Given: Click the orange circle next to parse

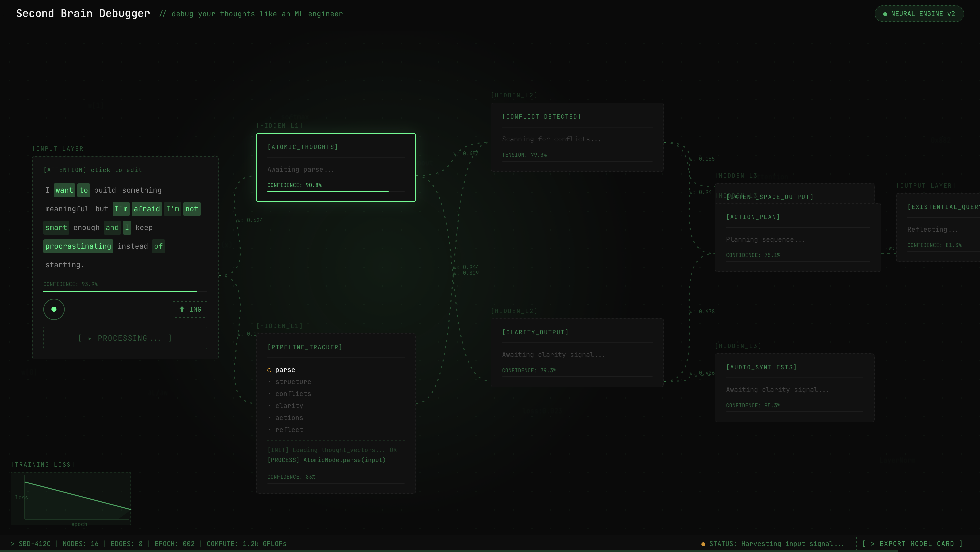Looking at the screenshot, I should pos(269,370).
